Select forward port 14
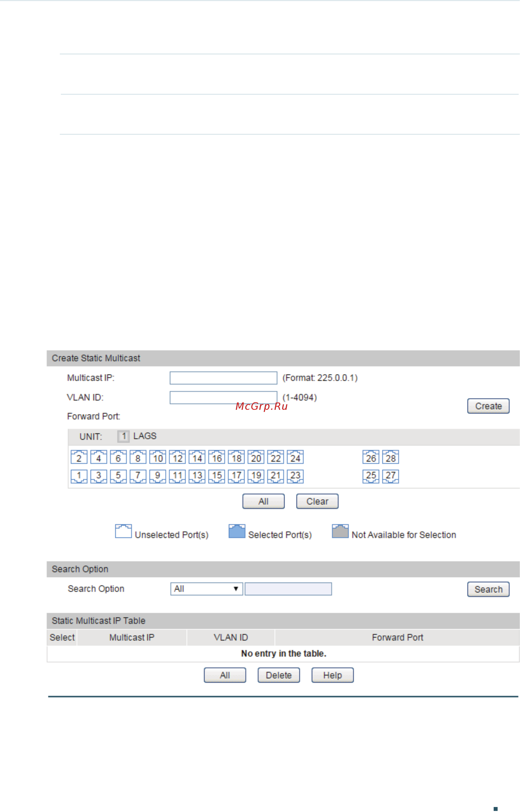Screen dimensions: 520x812 [197, 457]
